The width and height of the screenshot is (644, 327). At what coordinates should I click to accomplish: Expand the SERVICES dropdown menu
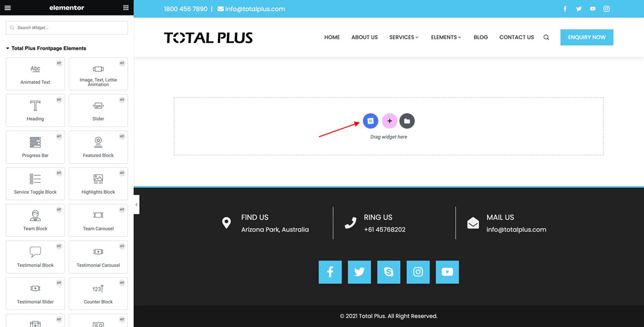404,38
